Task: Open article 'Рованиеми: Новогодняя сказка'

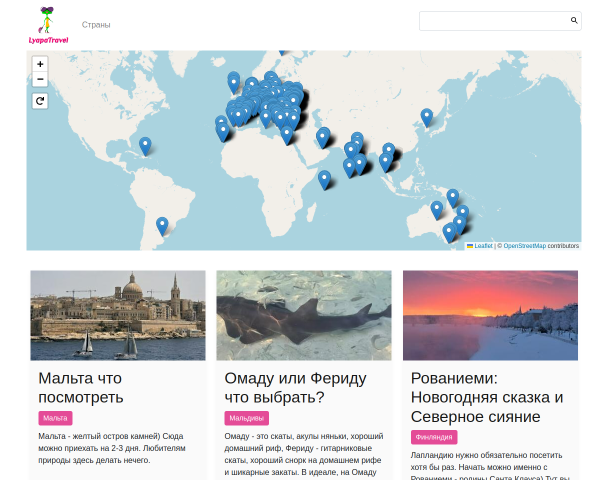Action: (487, 397)
